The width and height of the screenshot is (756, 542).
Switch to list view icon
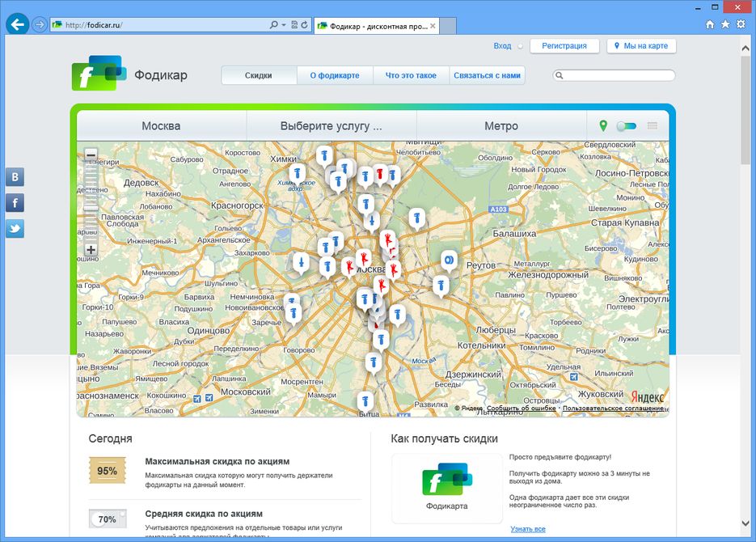tap(653, 126)
